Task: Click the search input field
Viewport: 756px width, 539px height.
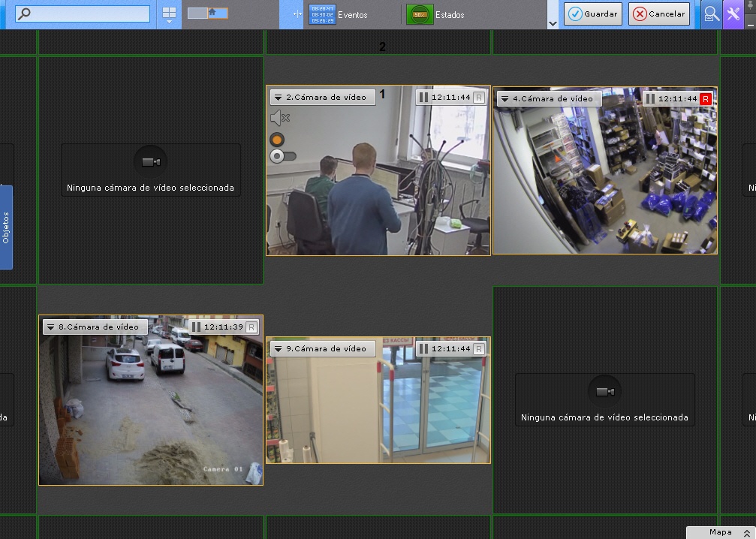Action: 83,14
